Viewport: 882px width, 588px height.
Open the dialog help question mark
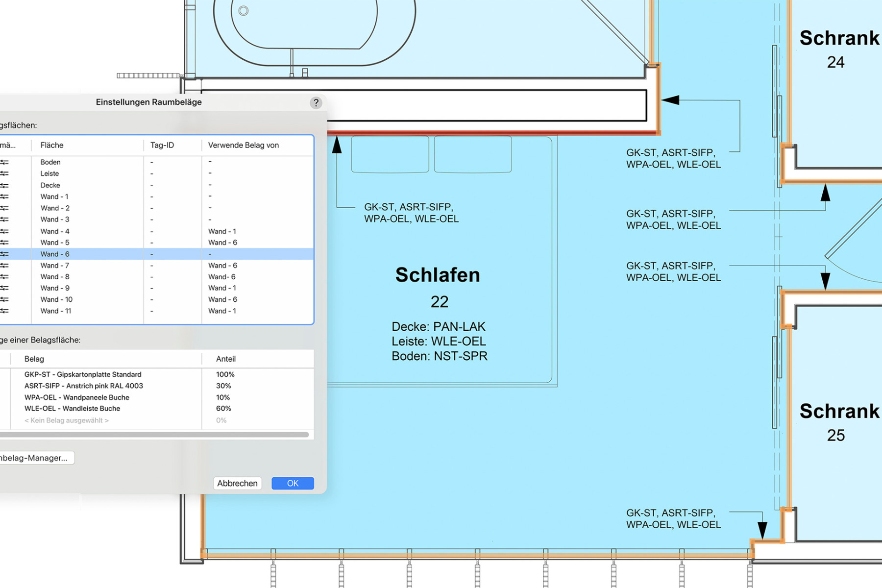[x=316, y=102]
